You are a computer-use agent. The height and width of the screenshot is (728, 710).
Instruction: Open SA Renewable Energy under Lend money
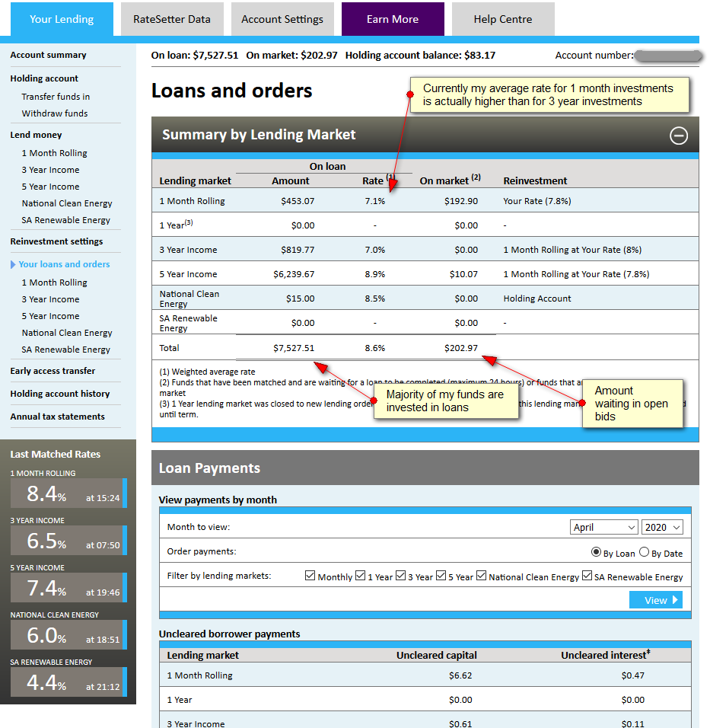click(x=66, y=220)
